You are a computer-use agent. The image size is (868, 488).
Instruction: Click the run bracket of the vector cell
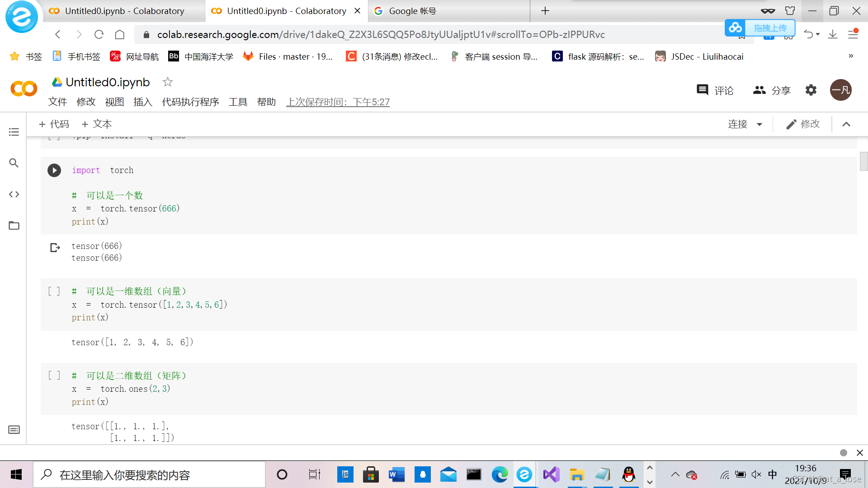click(x=54, y=291)
